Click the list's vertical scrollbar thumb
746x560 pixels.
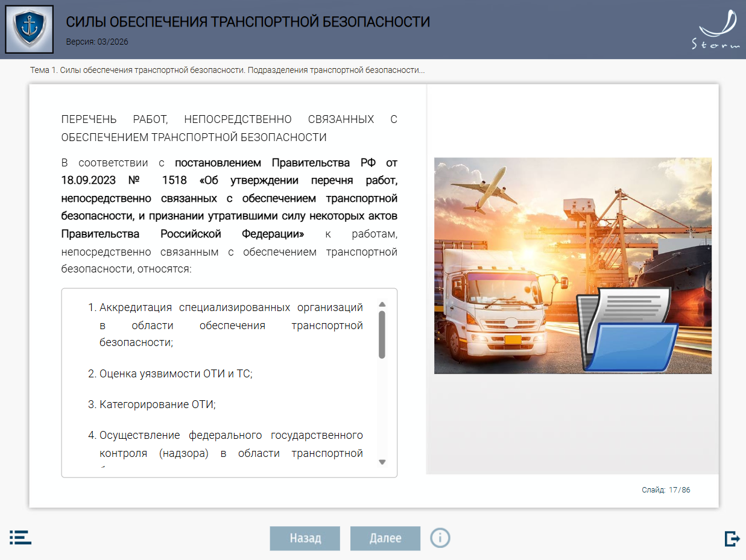pos(382,335)
